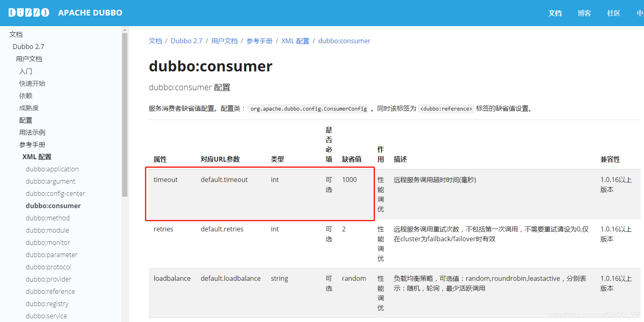Collapse 用户文档 sidebar section
The image size is (644, 322).
coord(29,59)
